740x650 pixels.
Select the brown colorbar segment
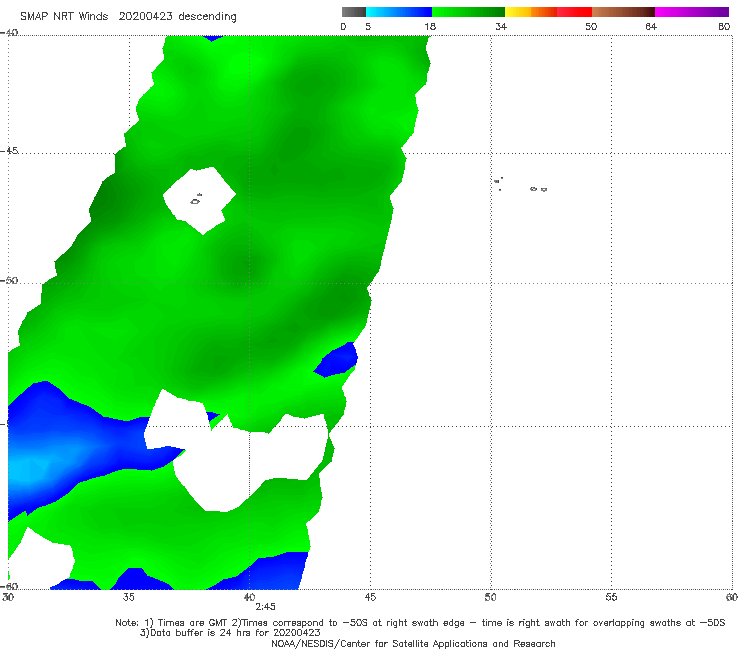623,12
